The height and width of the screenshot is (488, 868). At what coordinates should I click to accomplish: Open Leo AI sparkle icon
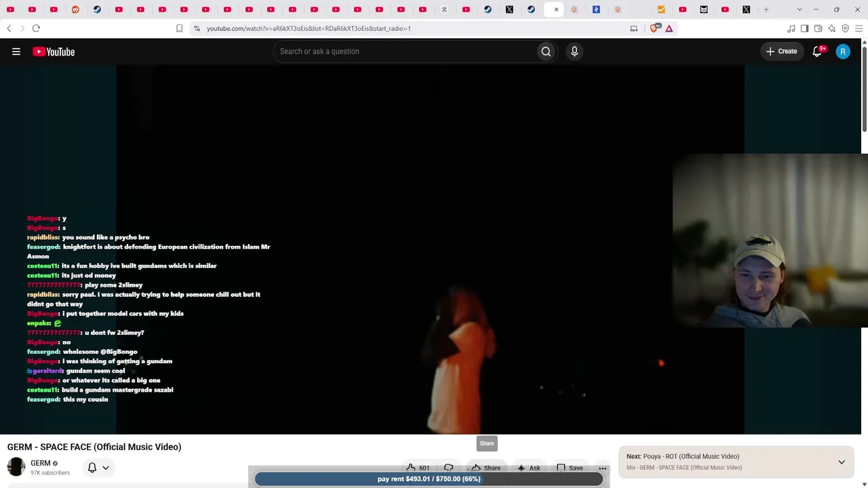click(831, 28)
